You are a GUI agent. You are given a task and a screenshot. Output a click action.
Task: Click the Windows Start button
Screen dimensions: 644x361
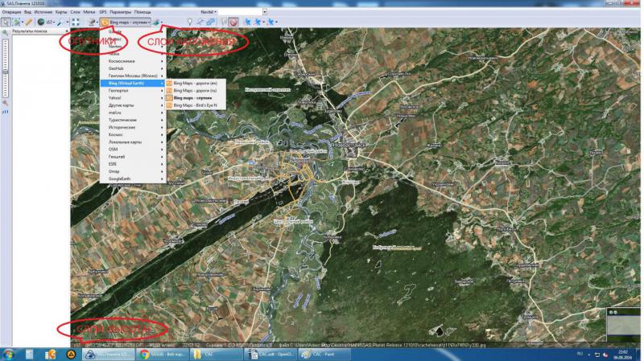[10, 354]
